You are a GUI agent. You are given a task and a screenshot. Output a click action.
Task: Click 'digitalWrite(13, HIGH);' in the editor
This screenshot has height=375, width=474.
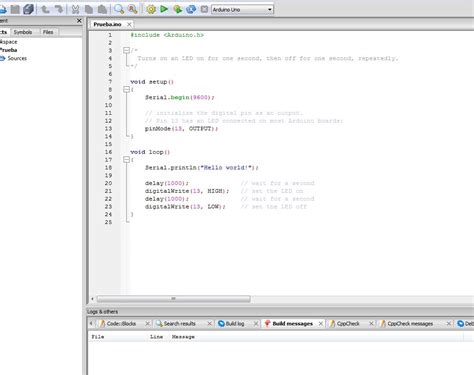(x=187, y=191)
